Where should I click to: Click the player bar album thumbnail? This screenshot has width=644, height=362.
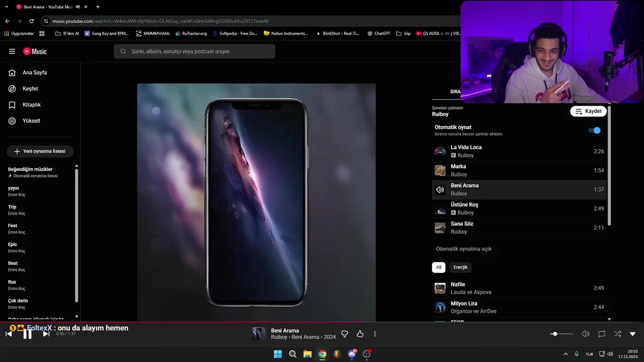[x=259, y=334]
